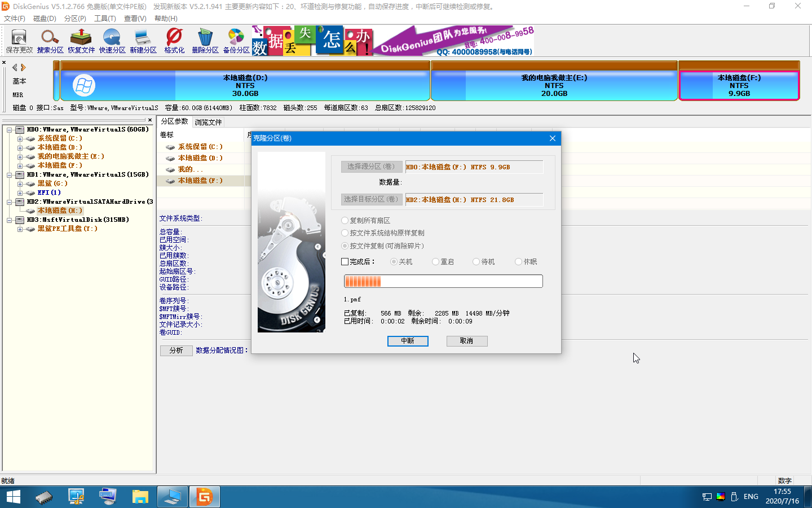Screen dimensions: 812x508
Task: Select the 快速分区 quick partition icon
Action: 112,41
